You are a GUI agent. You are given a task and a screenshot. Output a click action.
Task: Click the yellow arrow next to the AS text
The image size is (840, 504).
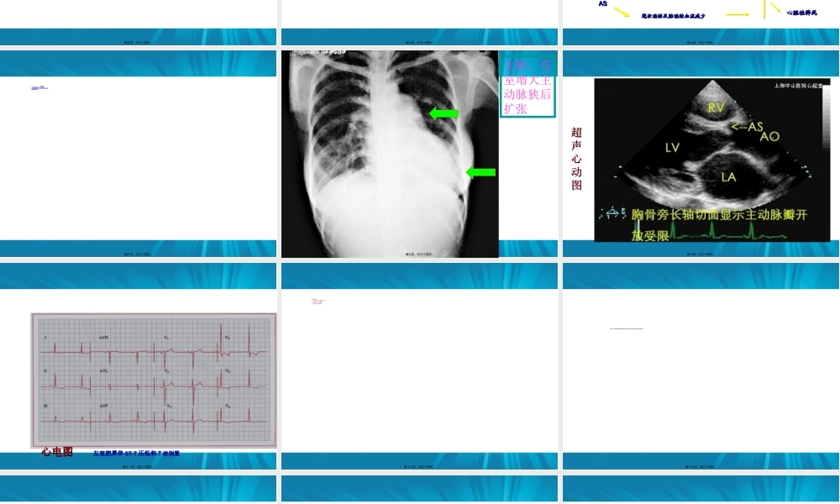click(x=622, y=12)
